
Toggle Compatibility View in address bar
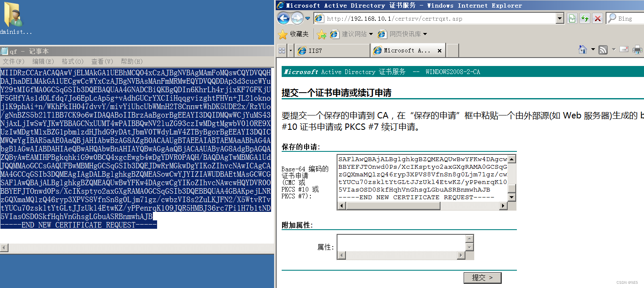572,18
